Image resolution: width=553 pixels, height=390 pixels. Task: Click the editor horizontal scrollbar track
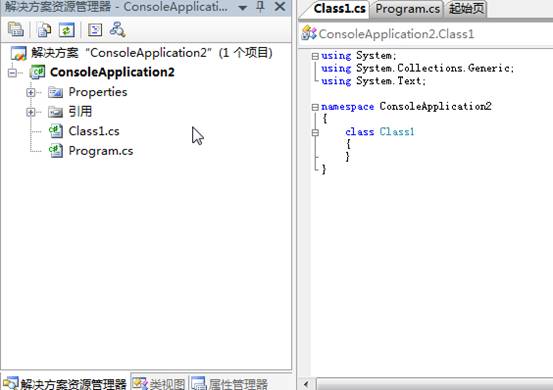[x=434, y=384]
